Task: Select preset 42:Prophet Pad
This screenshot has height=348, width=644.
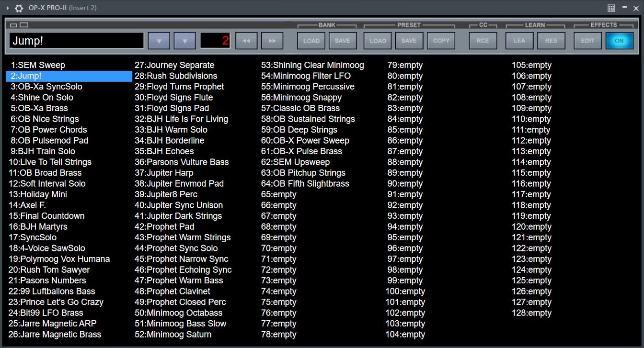Action: coord(164,226)
